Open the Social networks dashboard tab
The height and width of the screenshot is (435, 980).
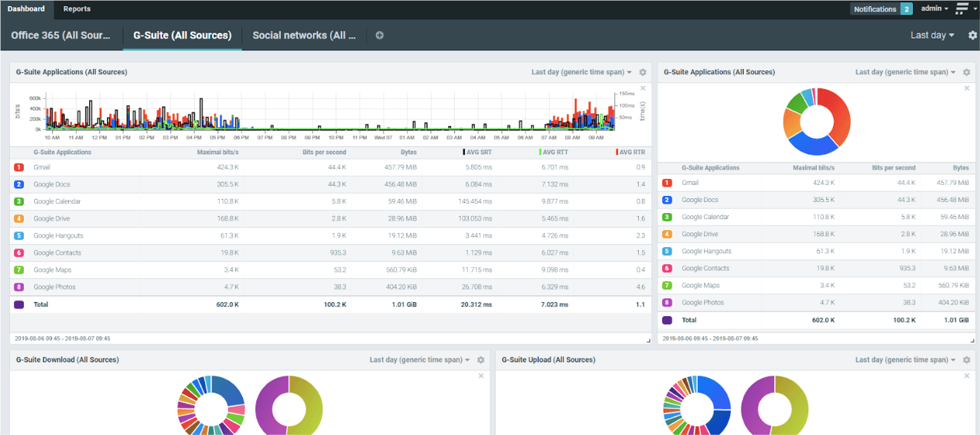point(304,36)
